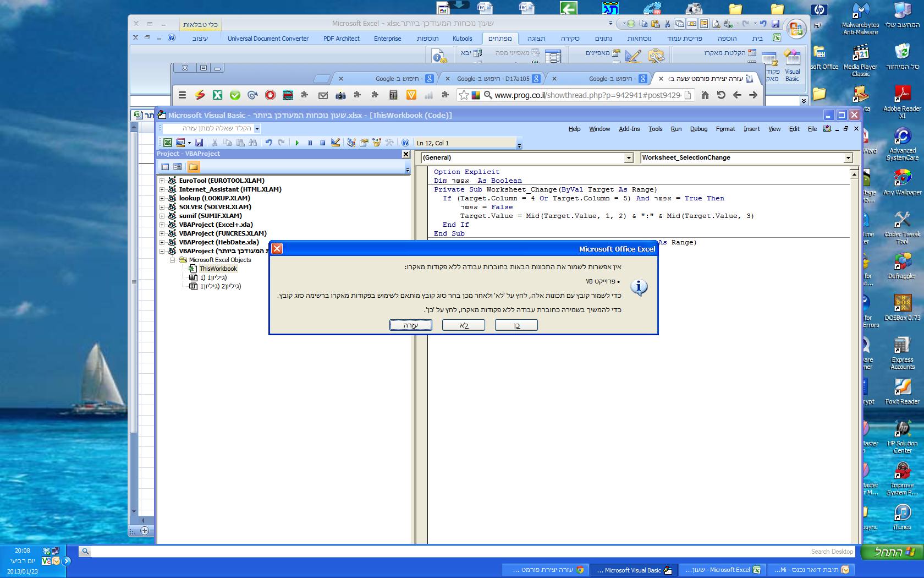Screen dimensions: 924x578
Task: Click the browser hamburger menu icon
Action: click(182, 95)
